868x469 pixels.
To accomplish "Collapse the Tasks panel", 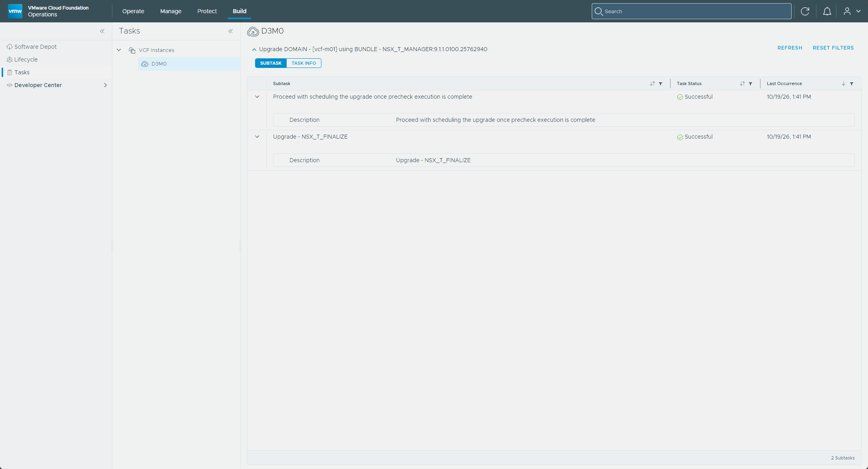I will [231, 31].
